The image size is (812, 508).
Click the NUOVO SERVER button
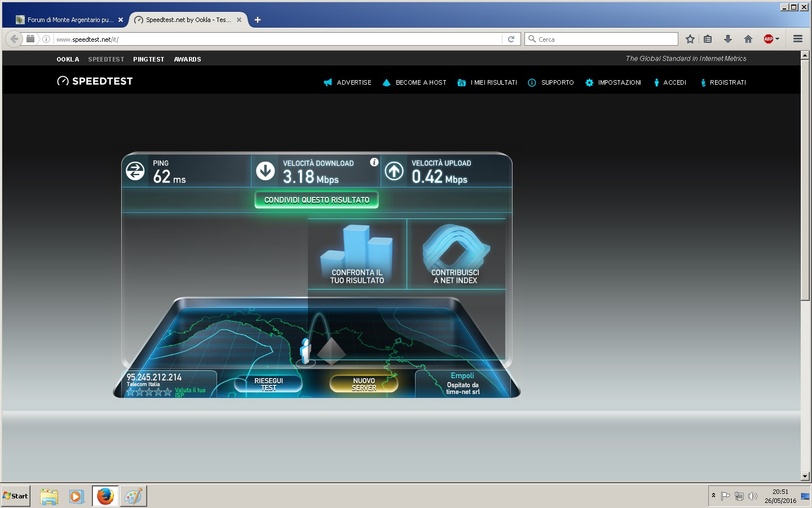364,384
